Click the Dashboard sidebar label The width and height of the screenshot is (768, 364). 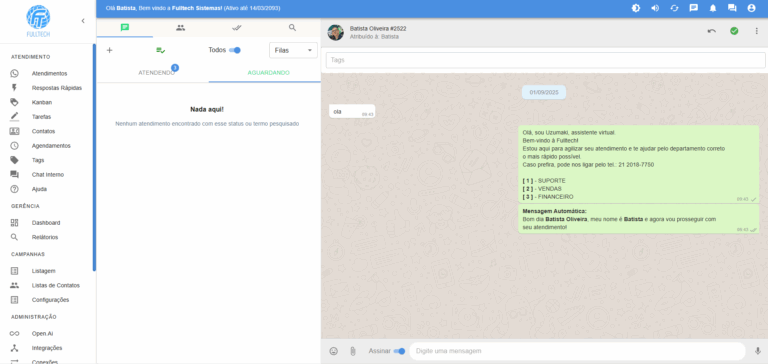(x=46, y=222)
